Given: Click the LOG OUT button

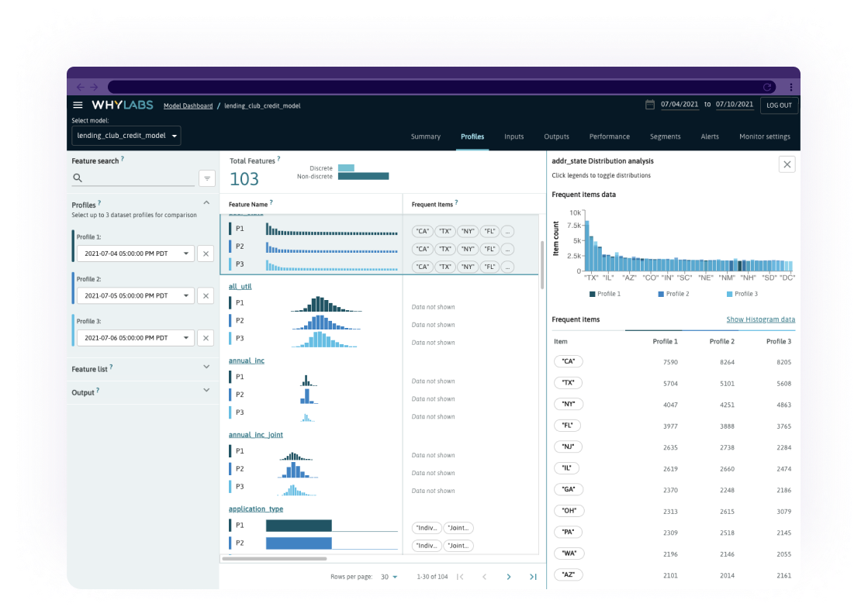Looking at the screenshot, I should [x=779, y=105].
